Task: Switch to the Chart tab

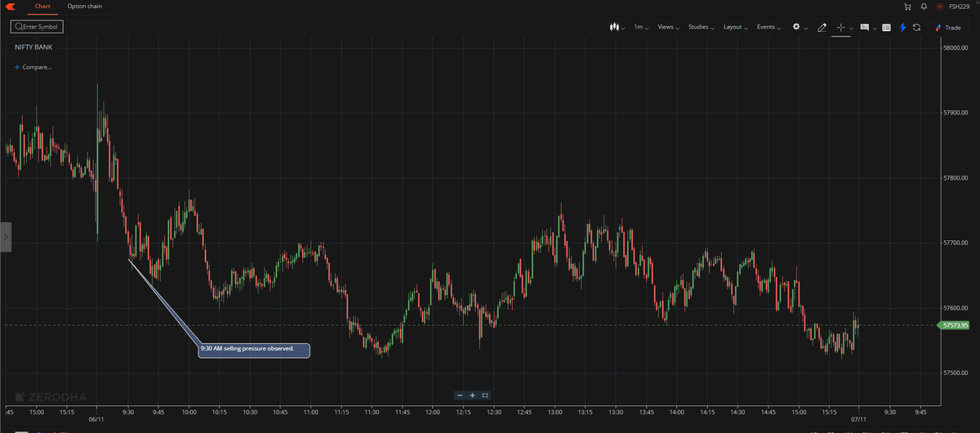Action: pyautogui.click(x=42, y=6)
